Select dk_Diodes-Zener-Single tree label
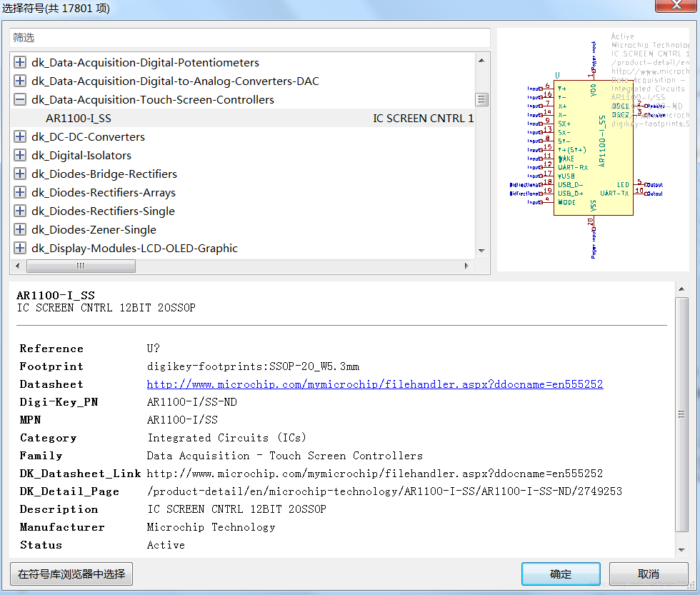This screenshot has height=595, width=700. 94,229
